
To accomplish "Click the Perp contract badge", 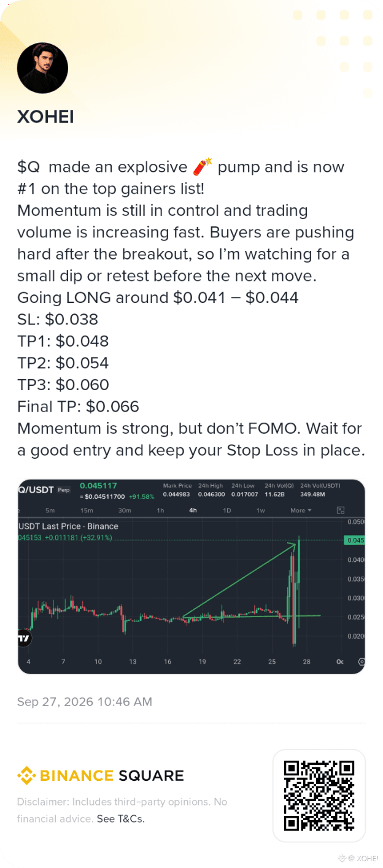I will [x=64, y=490].
